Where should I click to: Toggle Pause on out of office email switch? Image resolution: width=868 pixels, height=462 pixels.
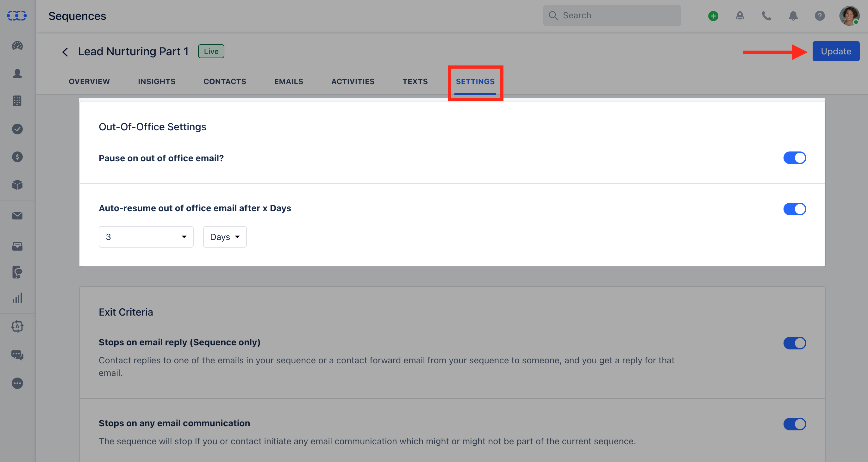pos(795,157)
